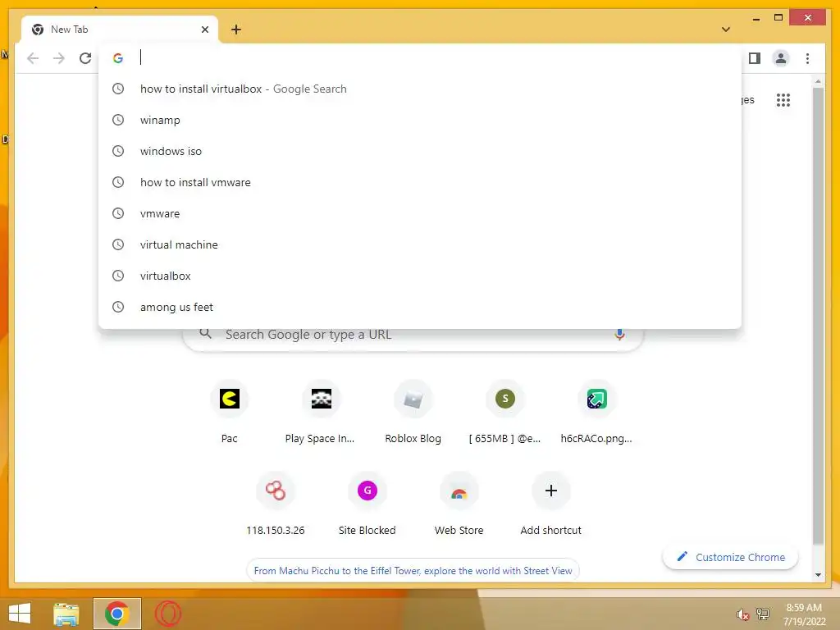This screenshot has height=630, width=840.
Task: Open the Web Store shortcut
Action: [x=459, y=504]
